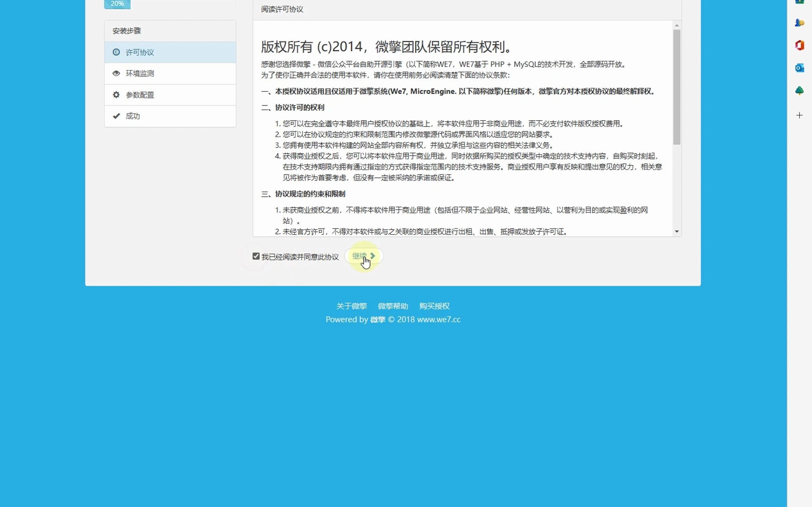Screen dimensions: 812x507
Task: Click the license agreement scrollbar thumb
Action: point(677,87)
